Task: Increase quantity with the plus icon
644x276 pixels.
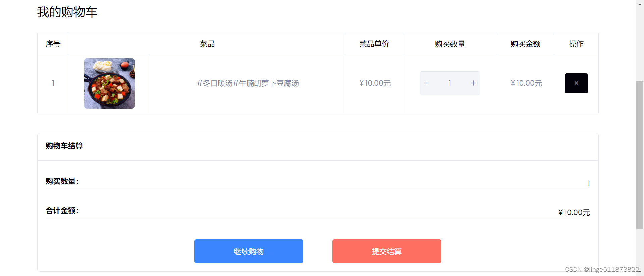Action: point(473,83)
